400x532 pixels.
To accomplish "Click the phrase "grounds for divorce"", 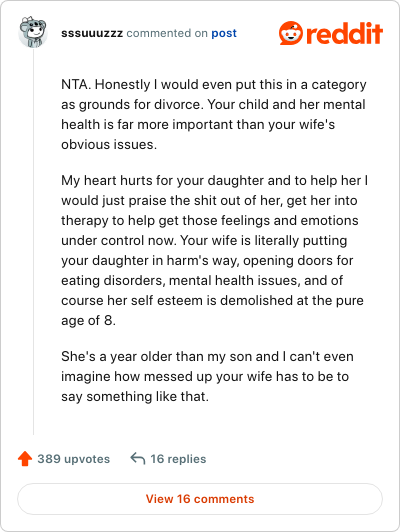I will (141, 104).
